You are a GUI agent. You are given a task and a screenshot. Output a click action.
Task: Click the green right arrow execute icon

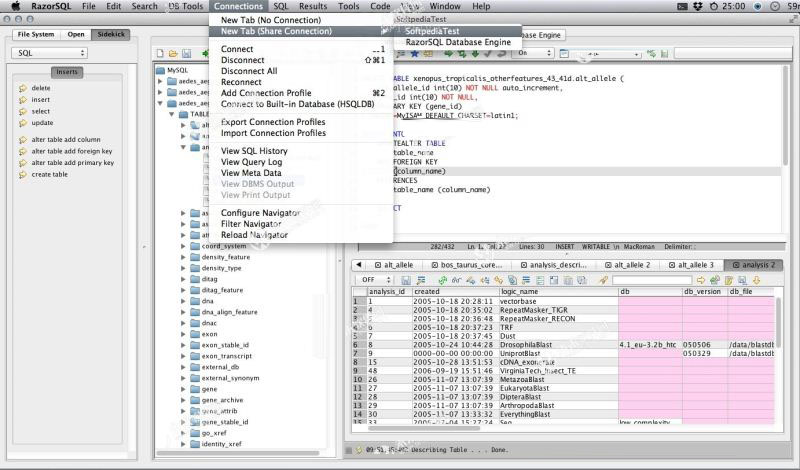point(448,54)
